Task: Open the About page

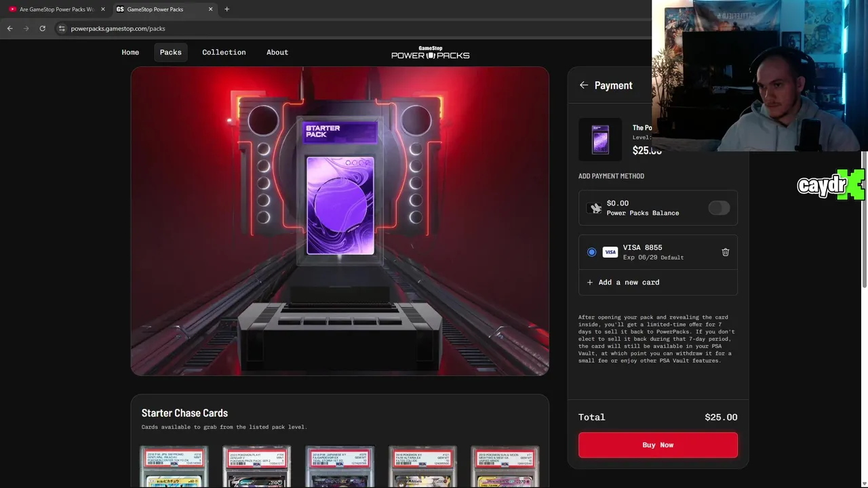Action: tap(277, 52)
